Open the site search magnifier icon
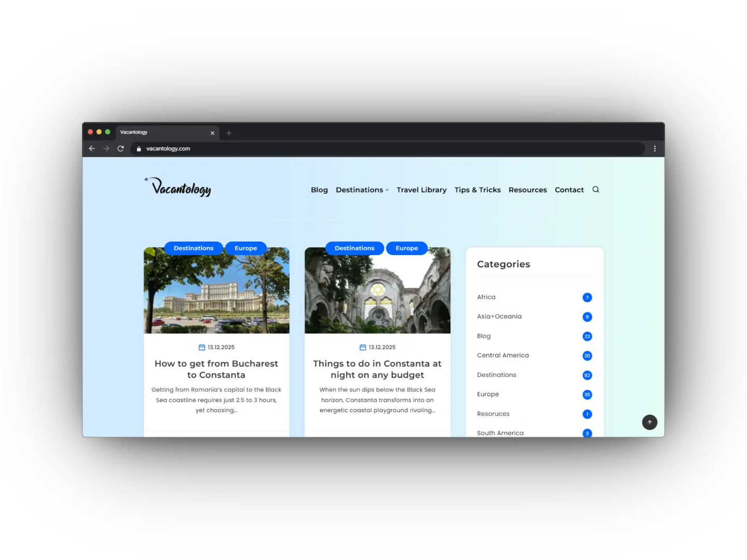Viewport: 747px width, 560px height. [x=596, y=189]
